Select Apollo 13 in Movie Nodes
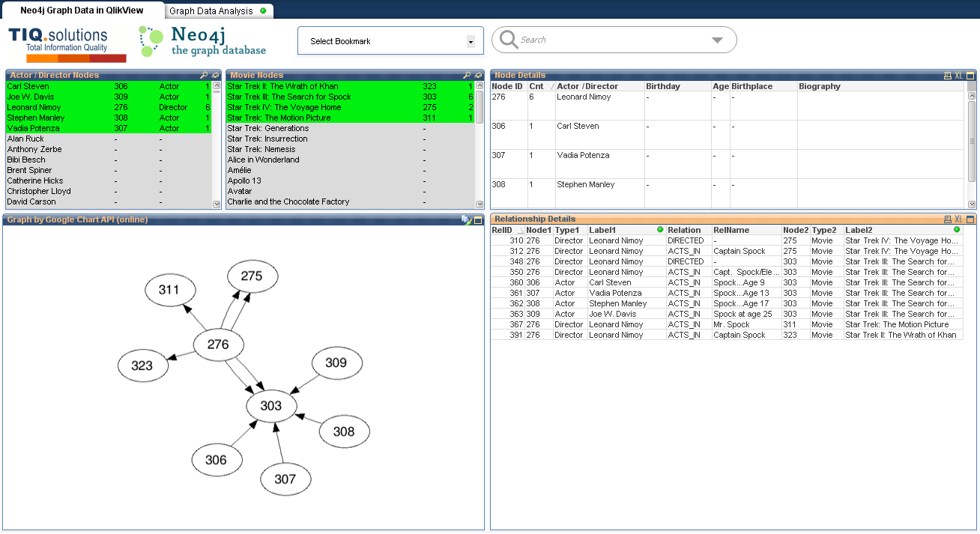This screenshot has height=534, width=980. pos(350,180)
